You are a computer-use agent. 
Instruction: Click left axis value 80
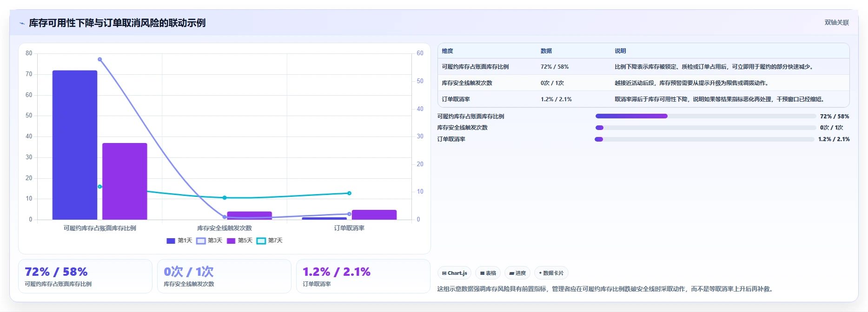point(29,53)
